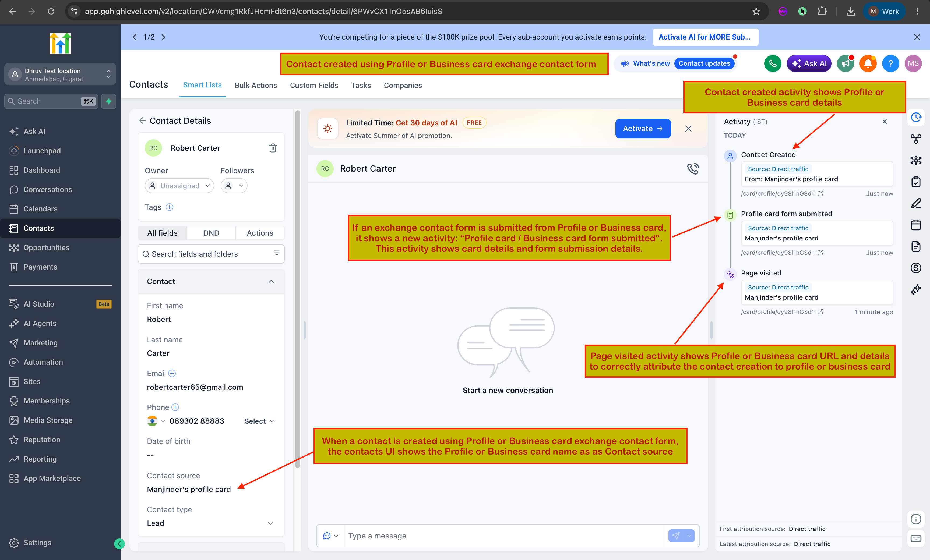The height and width of the screenshot is (560, 930).
Task: Go to the next banner announcement
Action: coord(163,37)
